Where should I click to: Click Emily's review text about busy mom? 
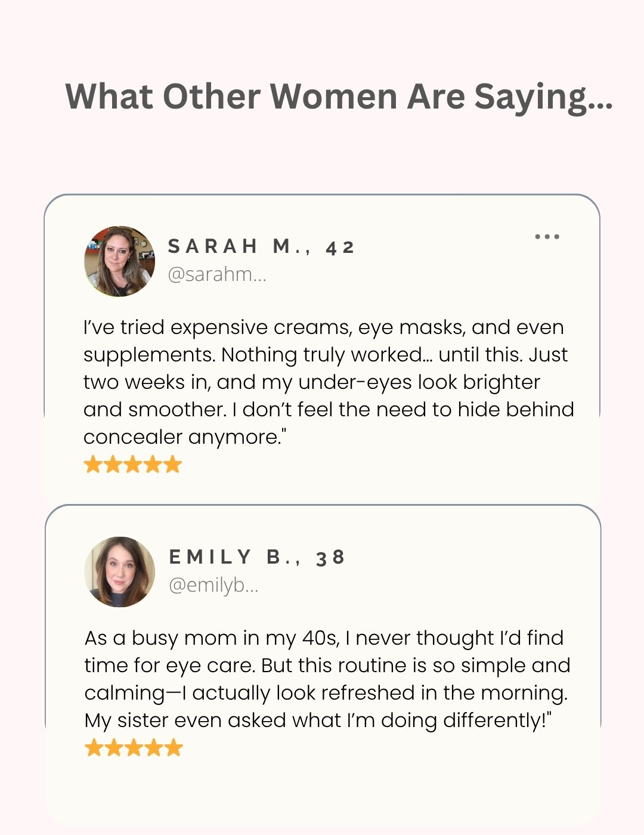click(x=327, y=679)
